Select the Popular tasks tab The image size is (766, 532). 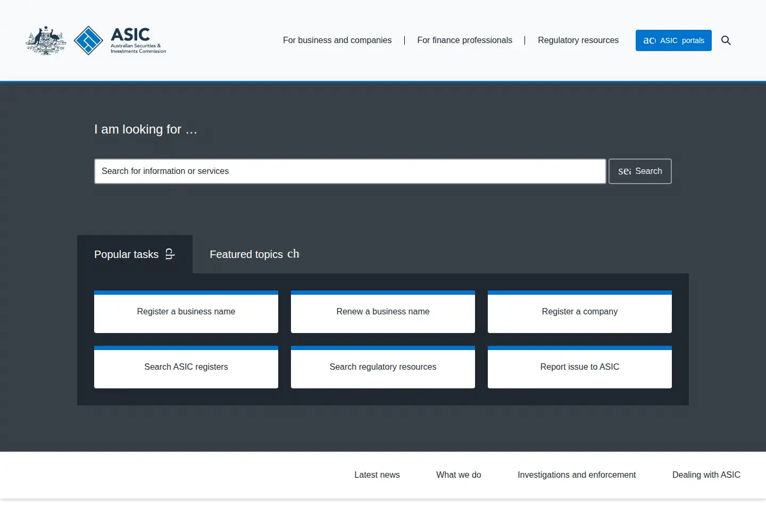135,254
